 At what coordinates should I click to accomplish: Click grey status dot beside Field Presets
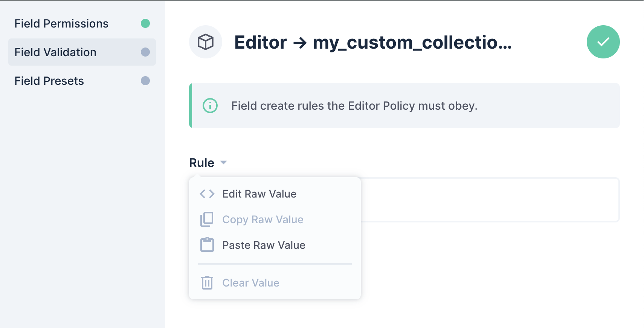pos(145,81)
